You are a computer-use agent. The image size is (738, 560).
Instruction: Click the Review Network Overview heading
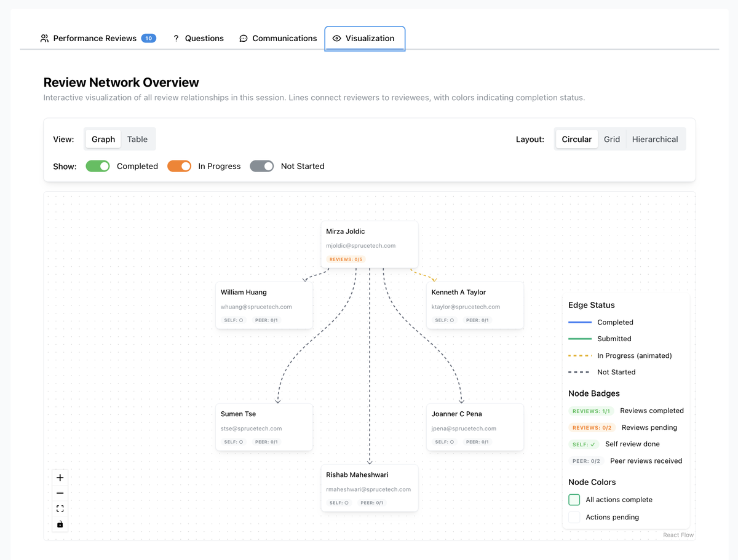click(x=121, y=82)
